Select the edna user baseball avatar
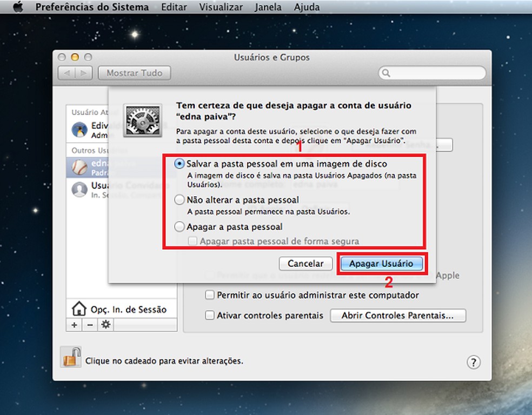The image size is (532, 415). (79, 167)
